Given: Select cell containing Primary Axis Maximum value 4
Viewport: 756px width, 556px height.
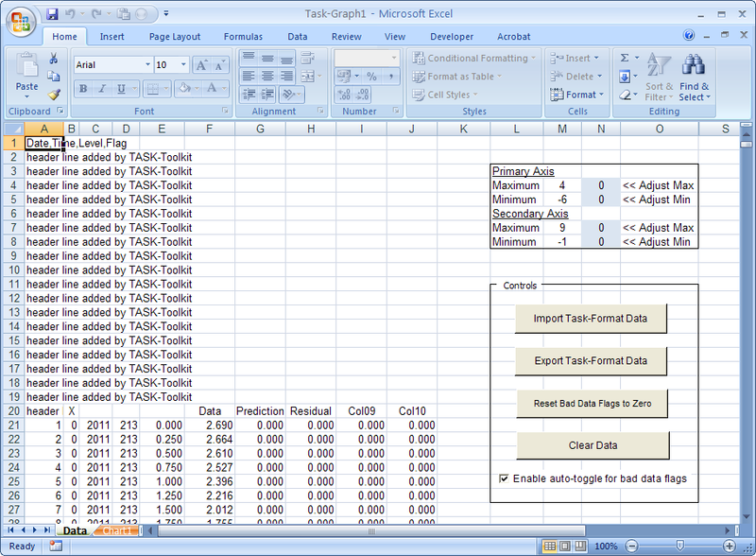Looking at the screenshot, I should [562, 185].
